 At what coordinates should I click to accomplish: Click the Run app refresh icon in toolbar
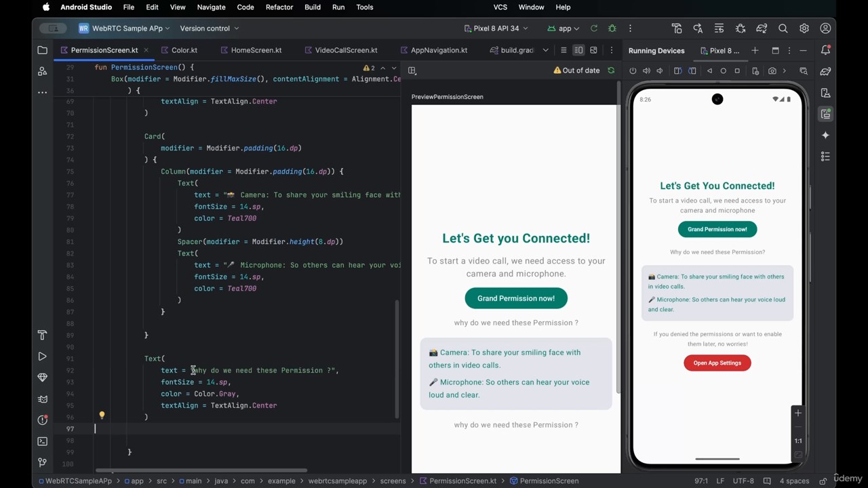point(594,28)
